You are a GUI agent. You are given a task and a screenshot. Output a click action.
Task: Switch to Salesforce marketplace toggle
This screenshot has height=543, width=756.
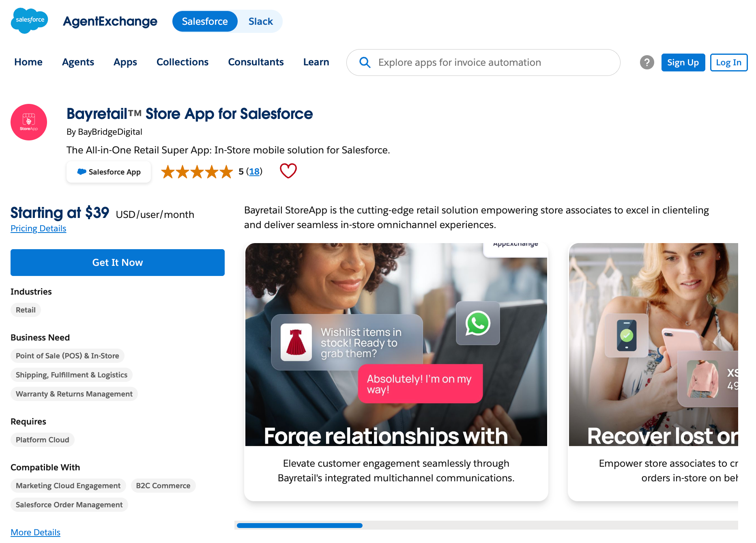(x=205, y=22)
